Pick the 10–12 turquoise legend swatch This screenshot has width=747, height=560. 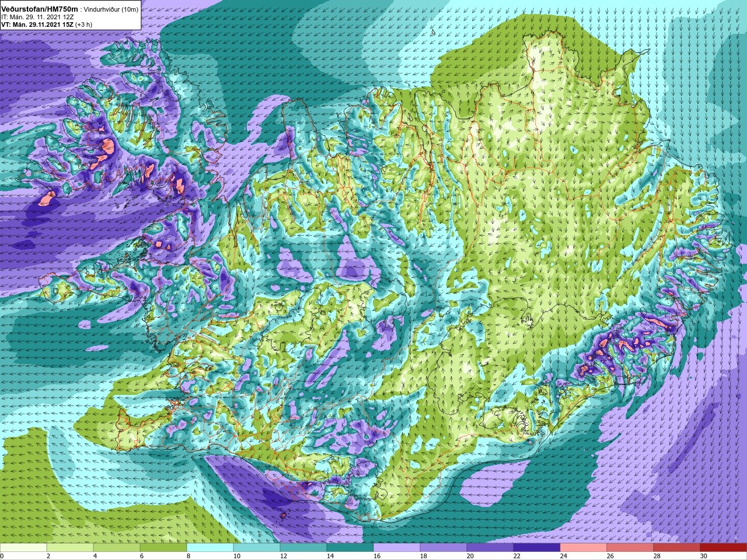tap(257, 548)
